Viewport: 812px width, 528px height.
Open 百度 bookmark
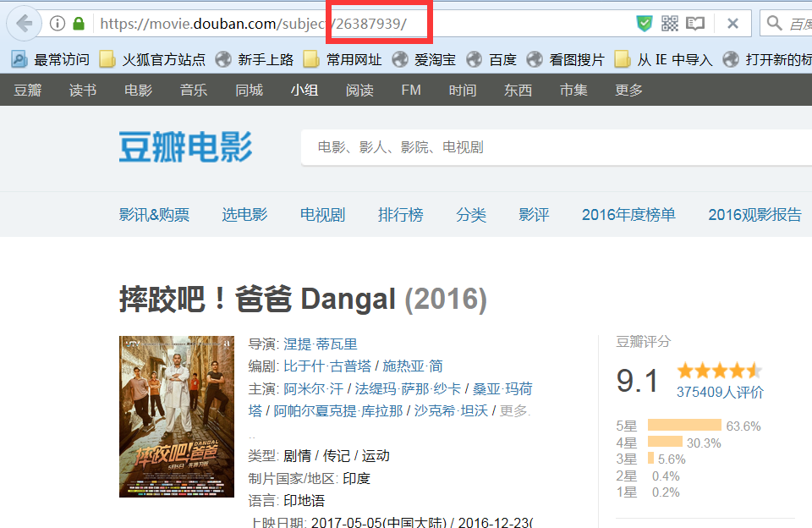(491, 59)
